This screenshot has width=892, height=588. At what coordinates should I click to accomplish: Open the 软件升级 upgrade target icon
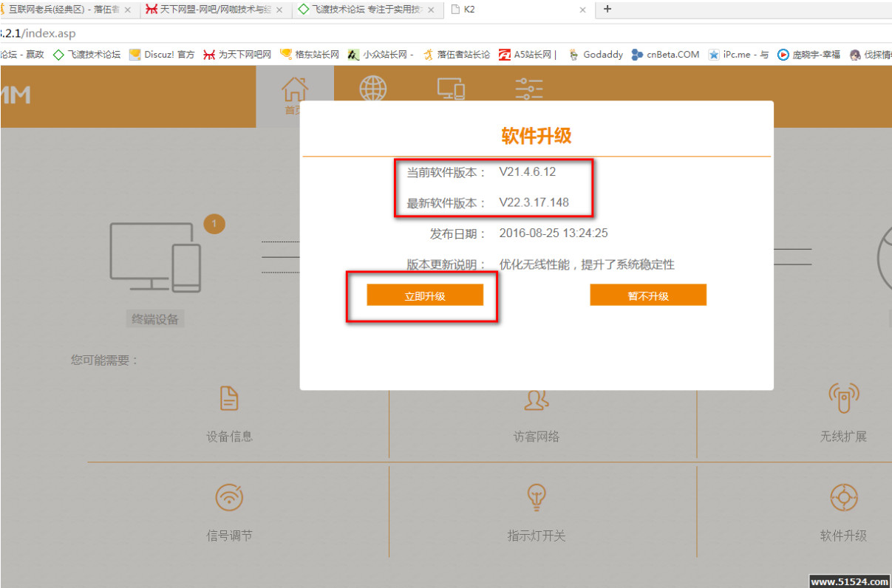point(843,497)
